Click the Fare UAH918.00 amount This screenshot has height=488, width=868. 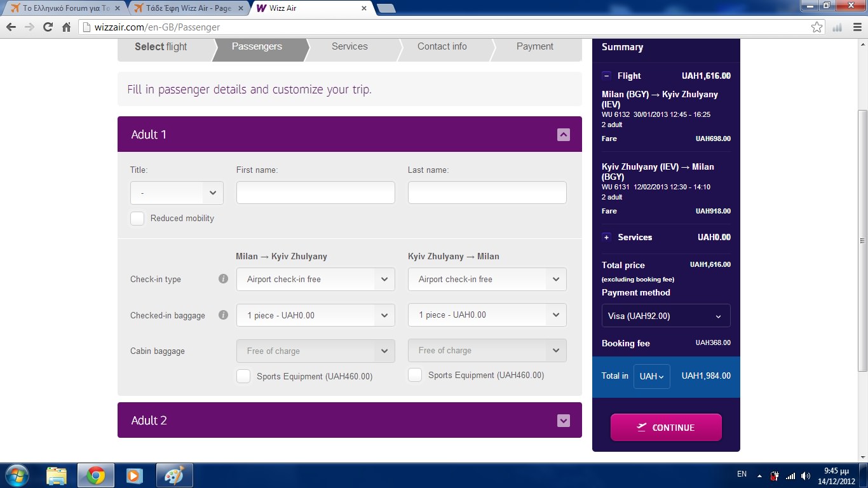(x=713, y=211)
